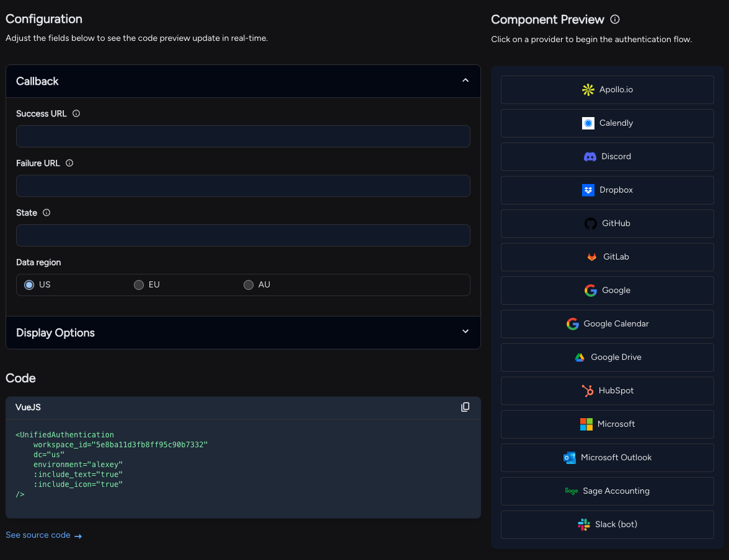Viewport: 729px width, 560px height.
Task: Expand the Display Options section chevron
Action: tap(466, 331)
